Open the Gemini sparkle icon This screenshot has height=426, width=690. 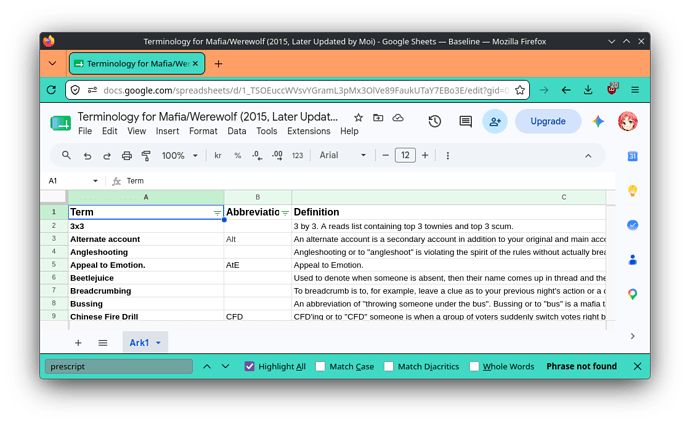tap(598, 121)
